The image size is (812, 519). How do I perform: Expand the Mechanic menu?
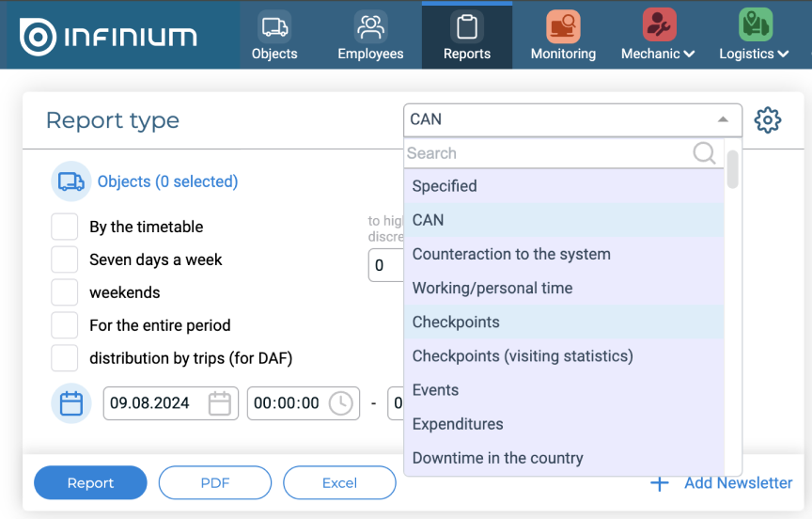pos(658,54)
